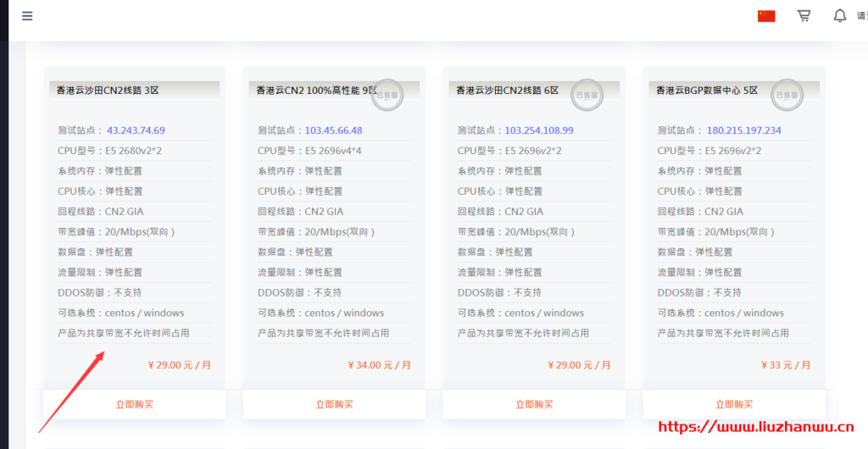Click the 香港云沙田CN2线路 3区 title
868x449 pixels.
pos(108,90)
